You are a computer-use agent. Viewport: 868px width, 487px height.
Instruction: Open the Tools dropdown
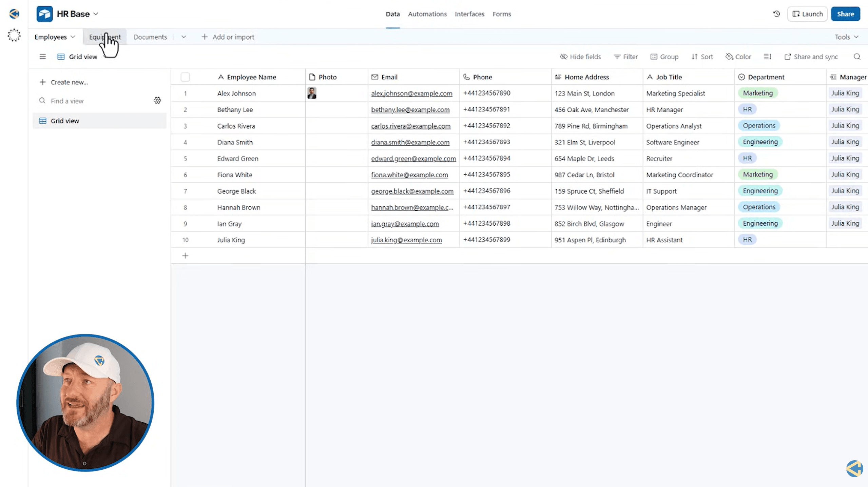pyautogui.click(x=846, y=37)
